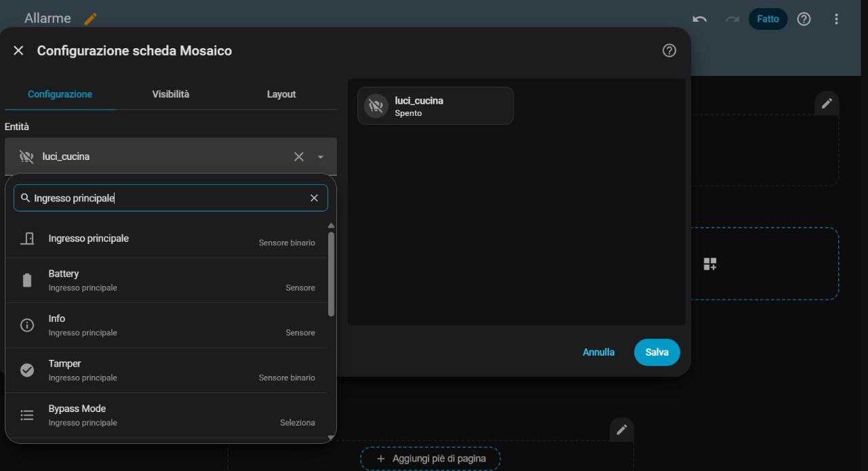Open help in the configuration dialog header
The width and height of the screenshot is (868, 471).
[x=669, y=51]
